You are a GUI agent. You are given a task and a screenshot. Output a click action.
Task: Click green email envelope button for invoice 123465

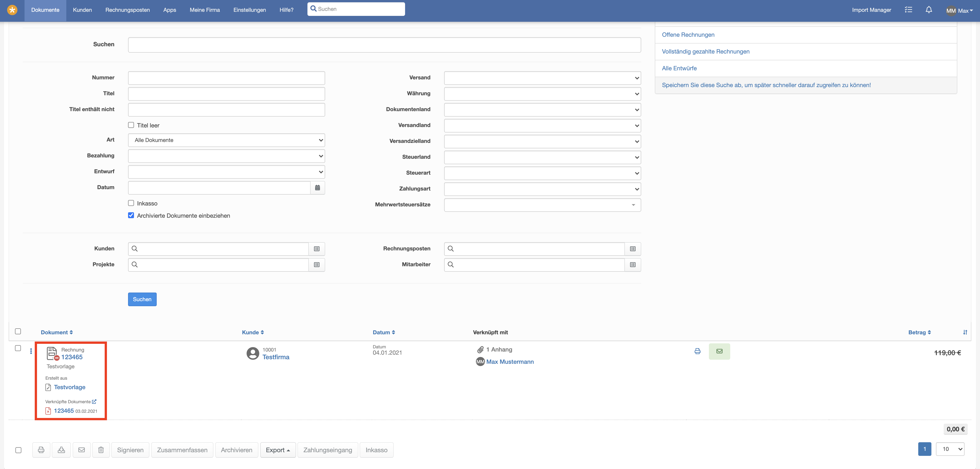[x=719, y=351]
